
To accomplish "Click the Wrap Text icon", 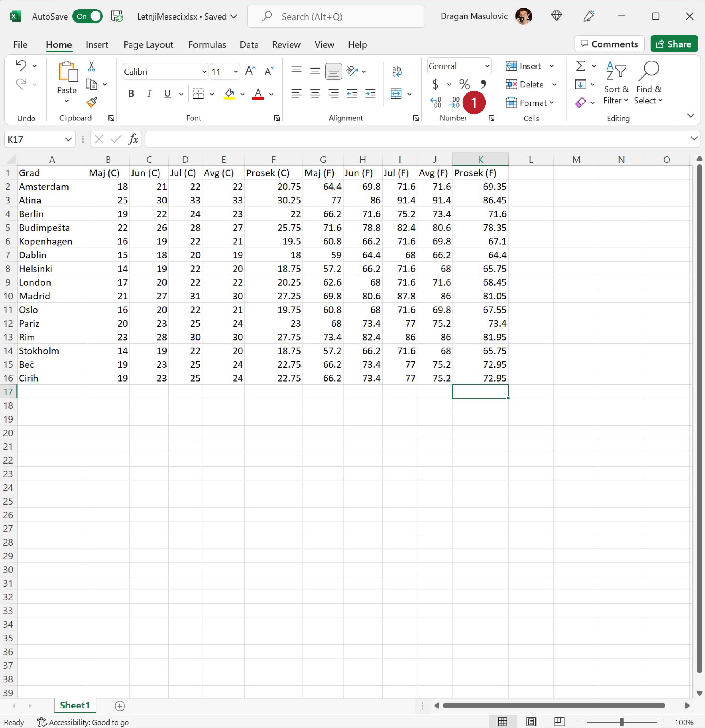I will click(x=396, y=71).
